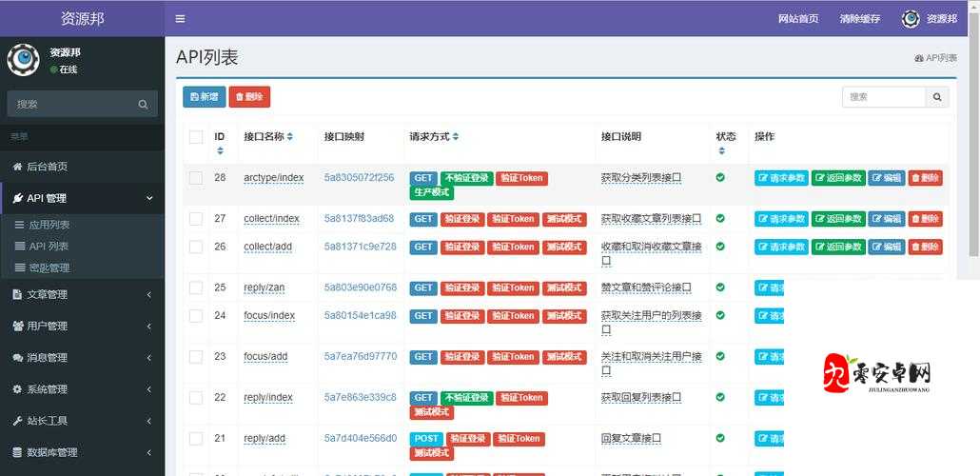This screenshot has width=980, height=476.
Task: Click the sidebar profile avatar image
Action: point(23,59)
